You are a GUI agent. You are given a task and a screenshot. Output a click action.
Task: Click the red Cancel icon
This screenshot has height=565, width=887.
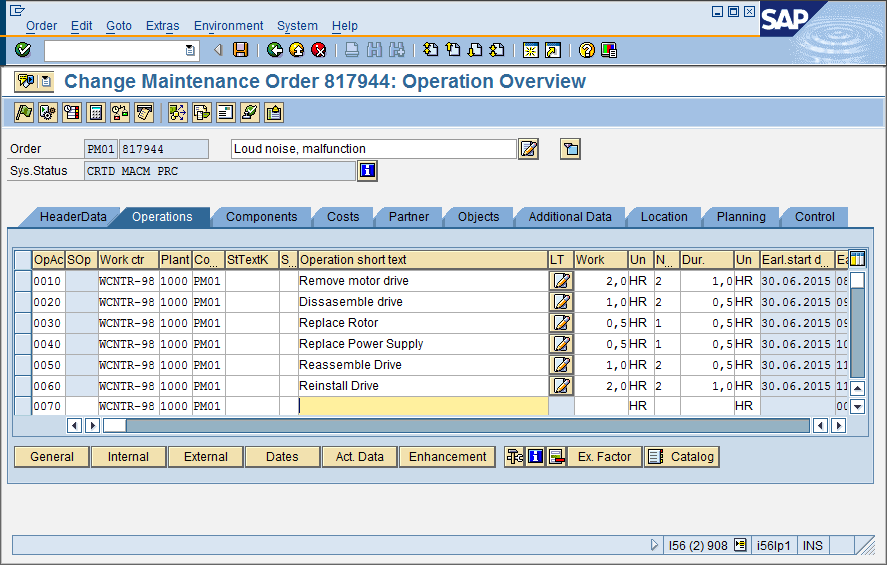[x=319, y=50]
